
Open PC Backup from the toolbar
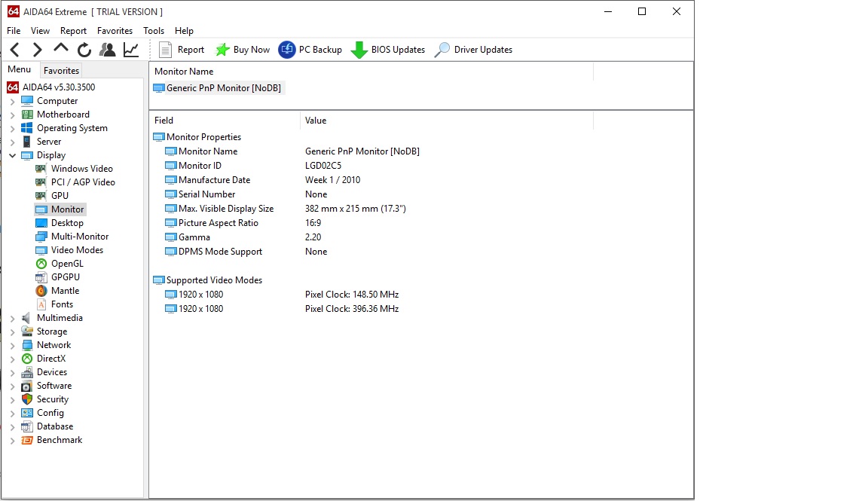point(310,50)
